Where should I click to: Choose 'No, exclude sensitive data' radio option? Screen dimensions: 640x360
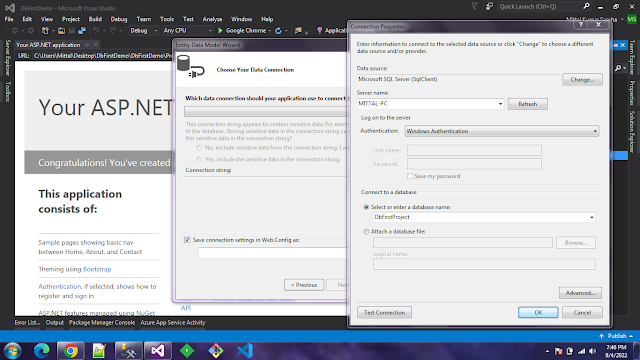pyautogui.click(x=199, y=148)
